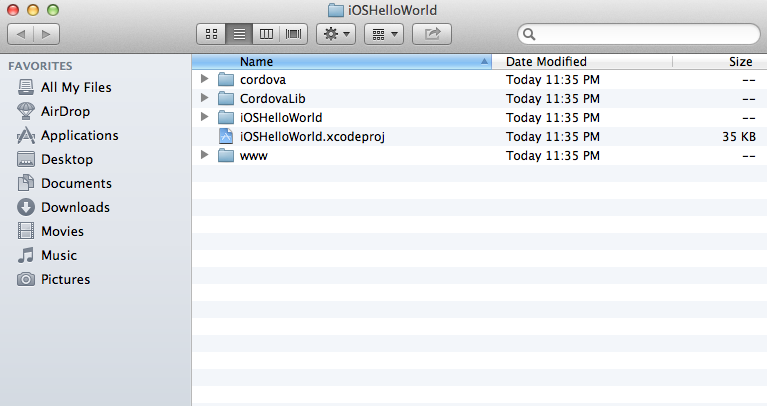Screen dimensions: 767x406
Task: Select the www folder icon
Action: (226, 156)
